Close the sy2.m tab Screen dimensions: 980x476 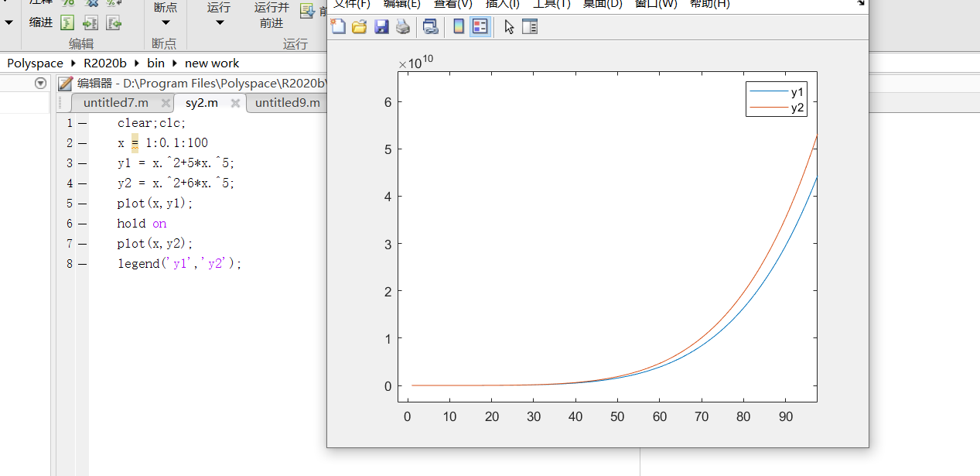click(235, 103)
